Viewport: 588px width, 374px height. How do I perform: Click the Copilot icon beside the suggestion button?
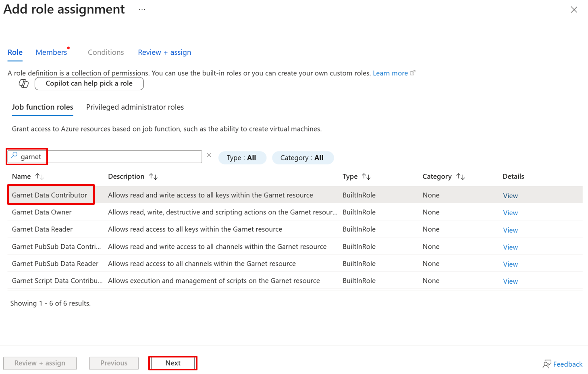pos(23,83)
